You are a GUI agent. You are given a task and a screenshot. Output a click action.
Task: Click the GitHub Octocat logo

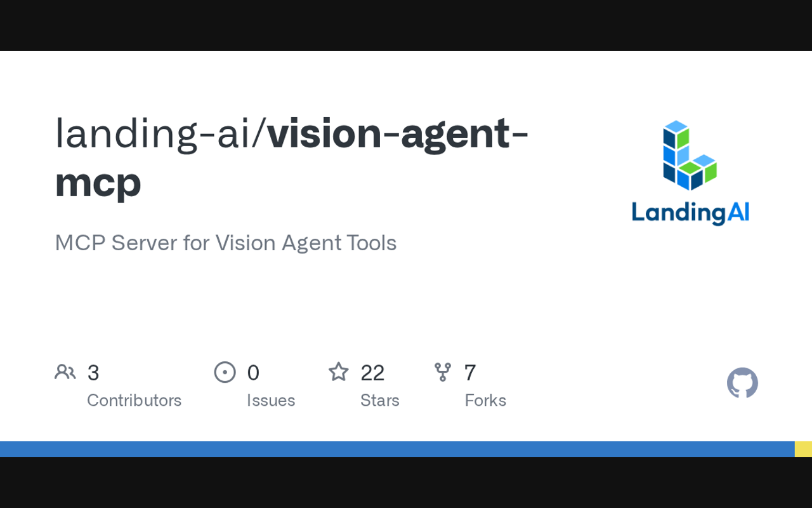[x=742, y=383]
